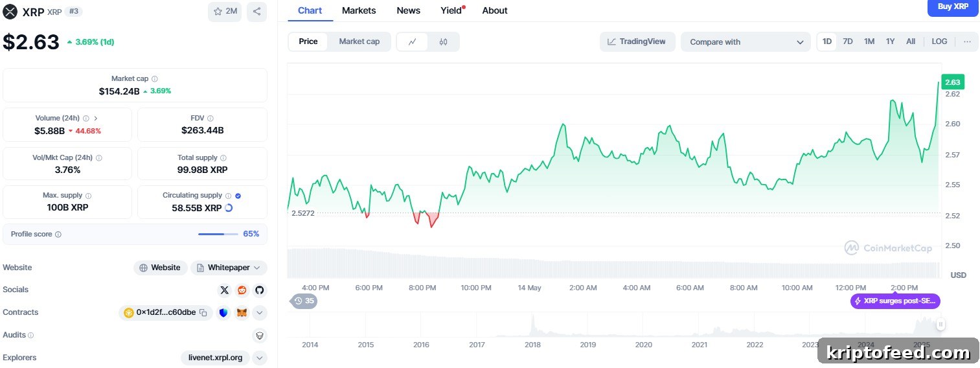Open Compare with dropdown
This screenshot has width=980, height=368.
pos(746,42)
